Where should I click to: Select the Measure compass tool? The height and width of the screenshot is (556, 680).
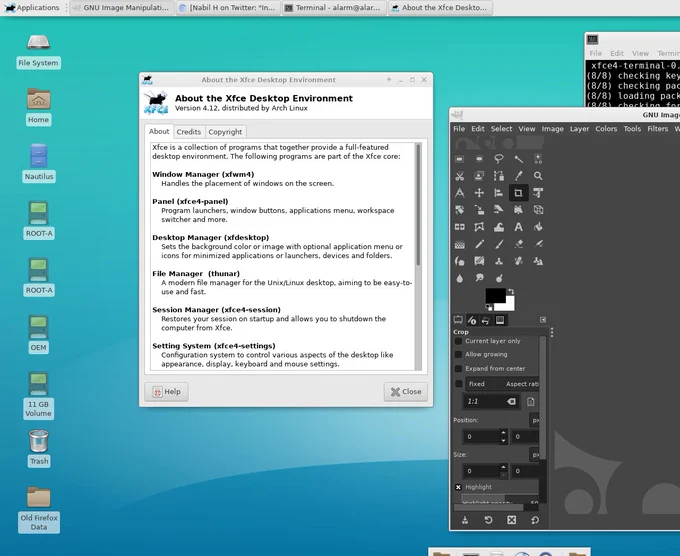pyautogui.click(x=460, y=193)
